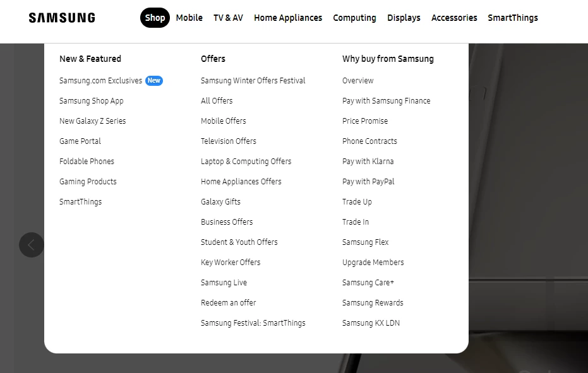This screenshot has height=373, width=588.
Task: Open Samsung Winter Offers Festival
Action: pyautogui.click(x=253, y=81)
